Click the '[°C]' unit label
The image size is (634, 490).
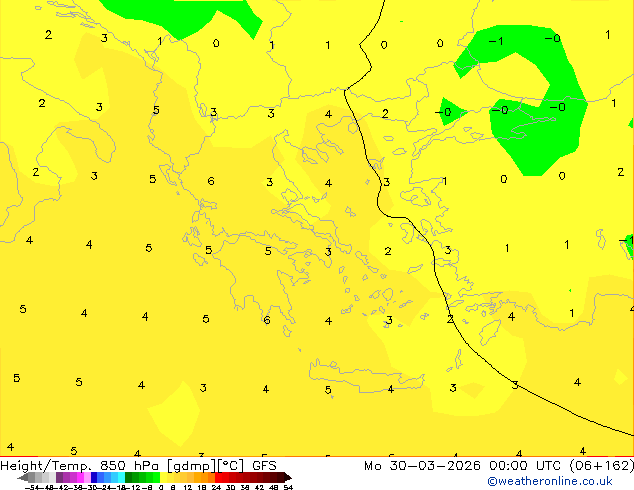pos(231,466)
